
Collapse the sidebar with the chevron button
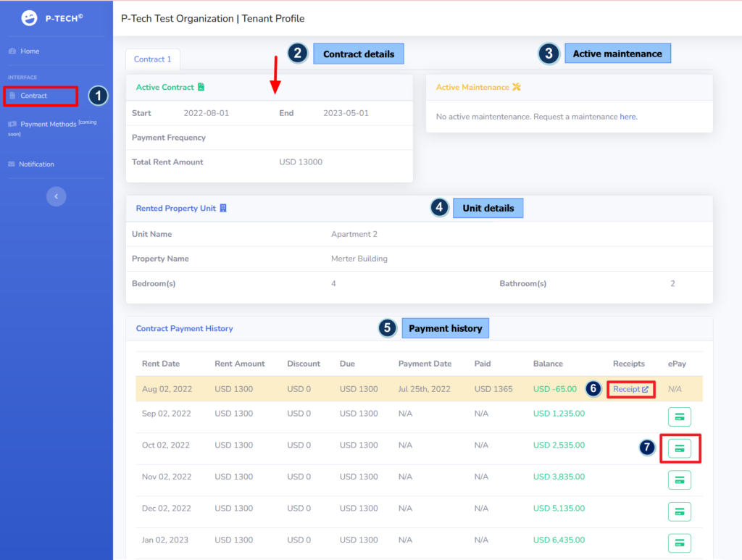[x=56, y=196]
